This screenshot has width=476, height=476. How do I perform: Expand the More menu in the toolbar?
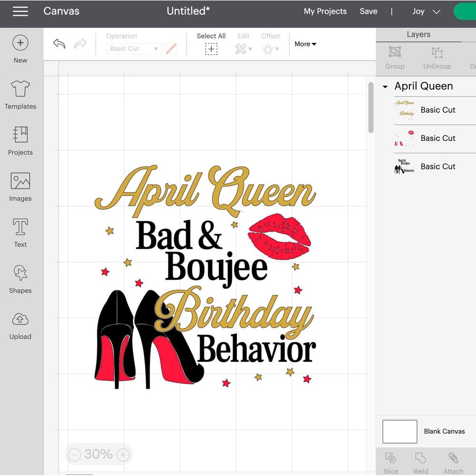pyautogui.click(x=305, y=44)
